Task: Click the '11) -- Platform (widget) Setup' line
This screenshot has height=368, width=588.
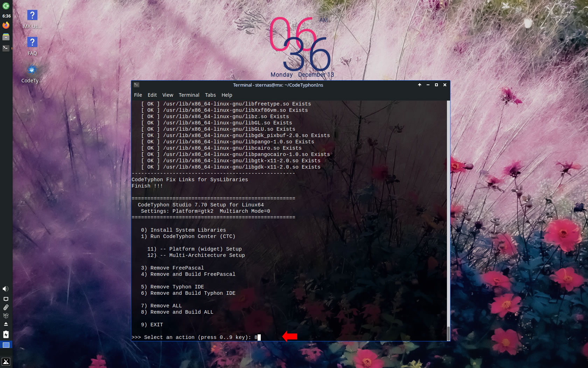Action: tap(194, 249)
